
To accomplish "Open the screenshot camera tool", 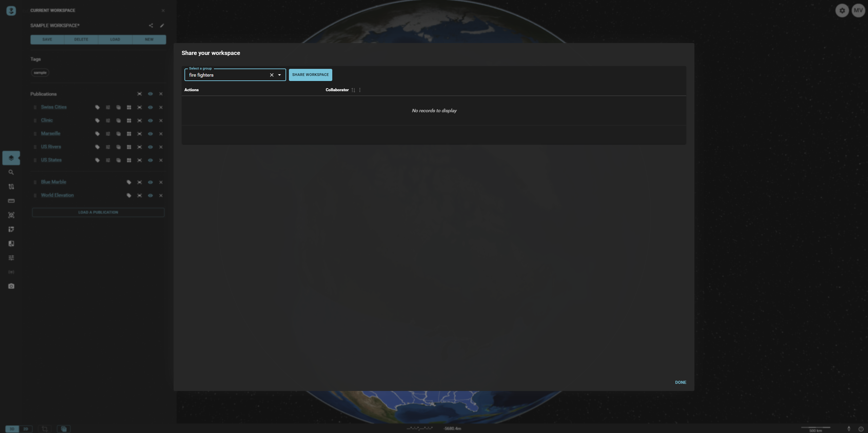I will point(11,286).
